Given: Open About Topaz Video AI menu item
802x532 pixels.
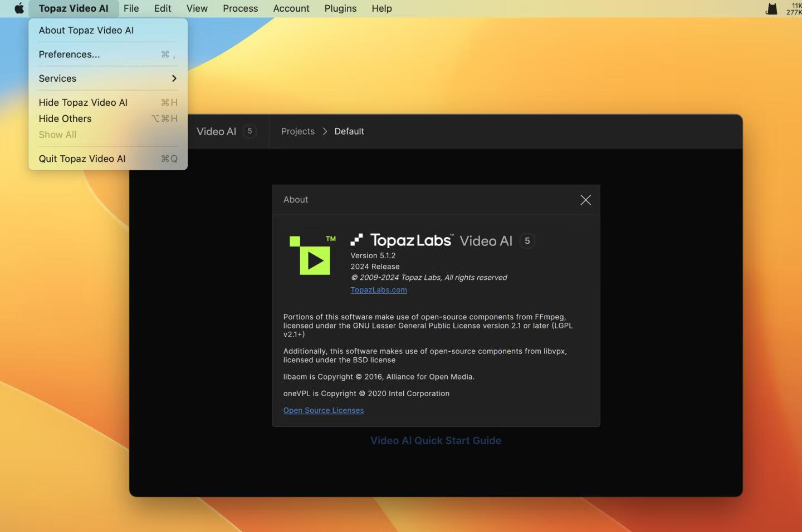Looking at the screenshot, I should (x=108, y=30).
